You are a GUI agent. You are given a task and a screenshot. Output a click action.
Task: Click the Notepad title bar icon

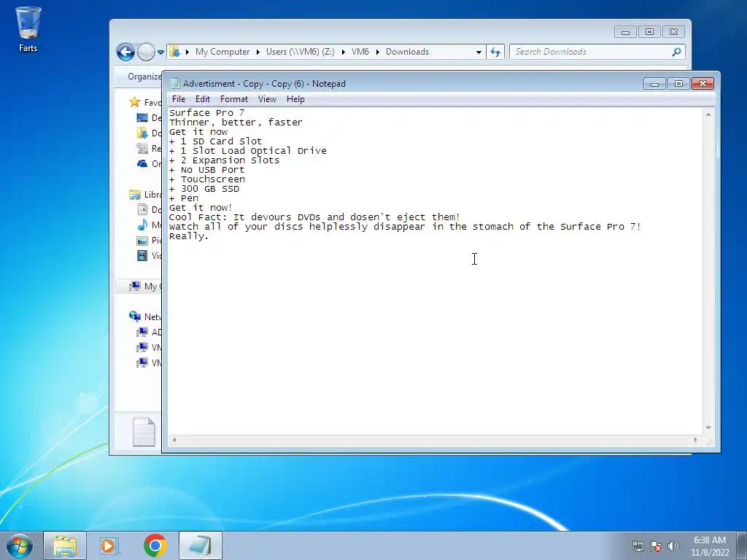[175, 84]
